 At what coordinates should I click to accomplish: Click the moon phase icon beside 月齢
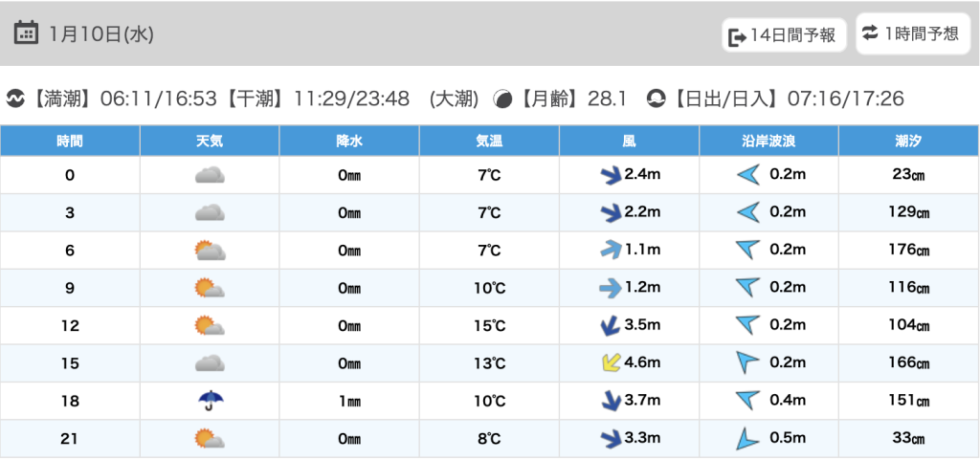[502, 99]
